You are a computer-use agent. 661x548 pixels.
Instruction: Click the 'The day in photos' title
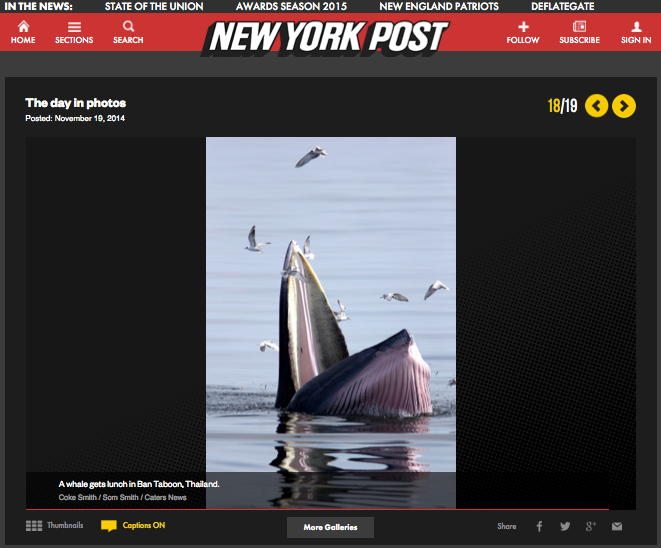[76, 103]
